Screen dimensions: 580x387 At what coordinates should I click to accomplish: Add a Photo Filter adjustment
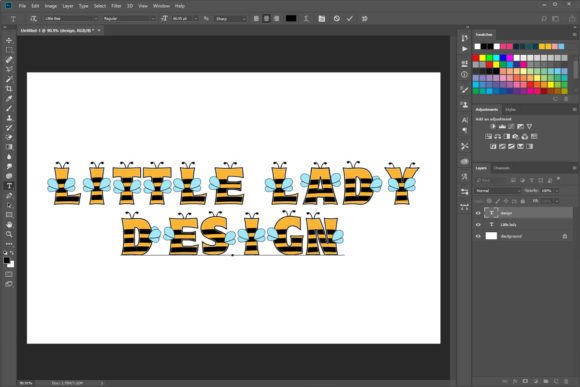[x=516, y=137]
